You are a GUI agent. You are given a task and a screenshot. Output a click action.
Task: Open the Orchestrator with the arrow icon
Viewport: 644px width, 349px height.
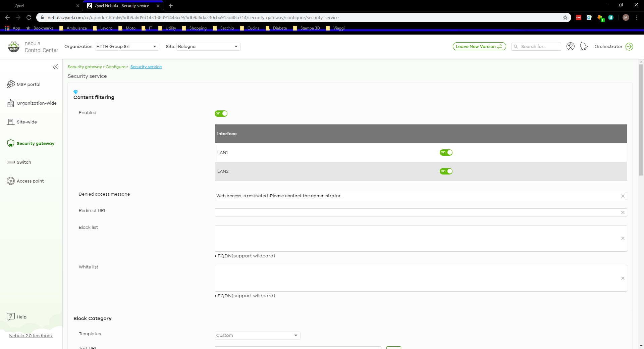click(x=630, y=47)
